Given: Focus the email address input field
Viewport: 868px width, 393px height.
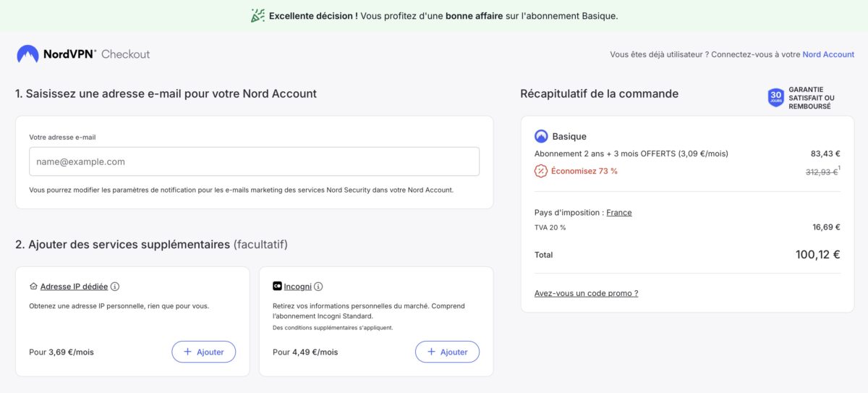Looking at the screenshot, I should point(254,161).
